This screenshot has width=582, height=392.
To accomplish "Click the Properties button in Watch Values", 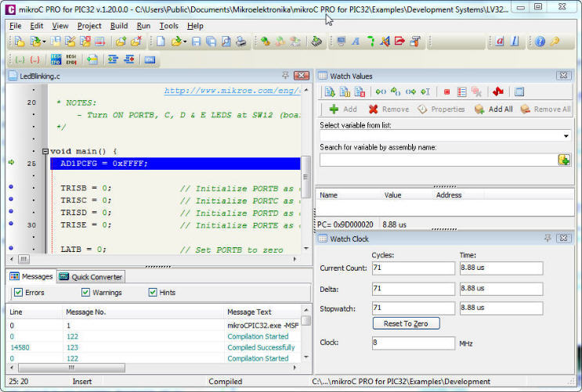I will click(x=441, y=109).
